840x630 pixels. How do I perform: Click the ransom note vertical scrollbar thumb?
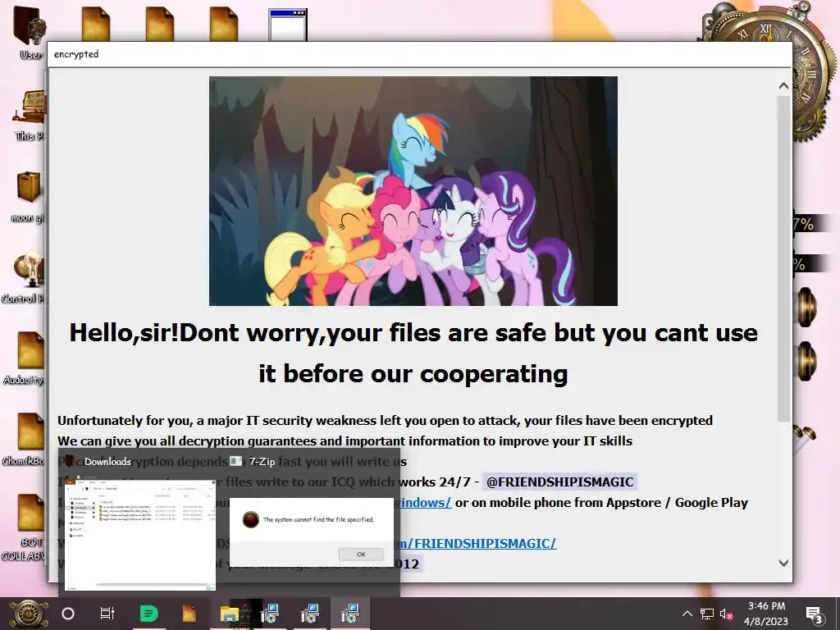tap(783, 258)
